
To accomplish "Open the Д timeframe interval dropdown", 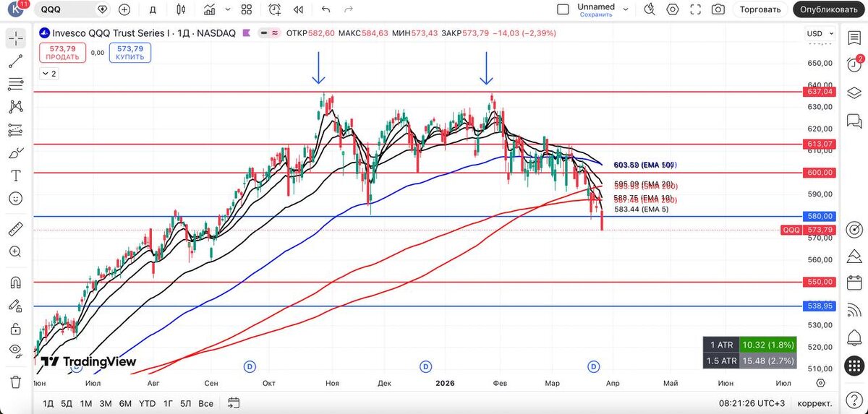I will 152,9.
